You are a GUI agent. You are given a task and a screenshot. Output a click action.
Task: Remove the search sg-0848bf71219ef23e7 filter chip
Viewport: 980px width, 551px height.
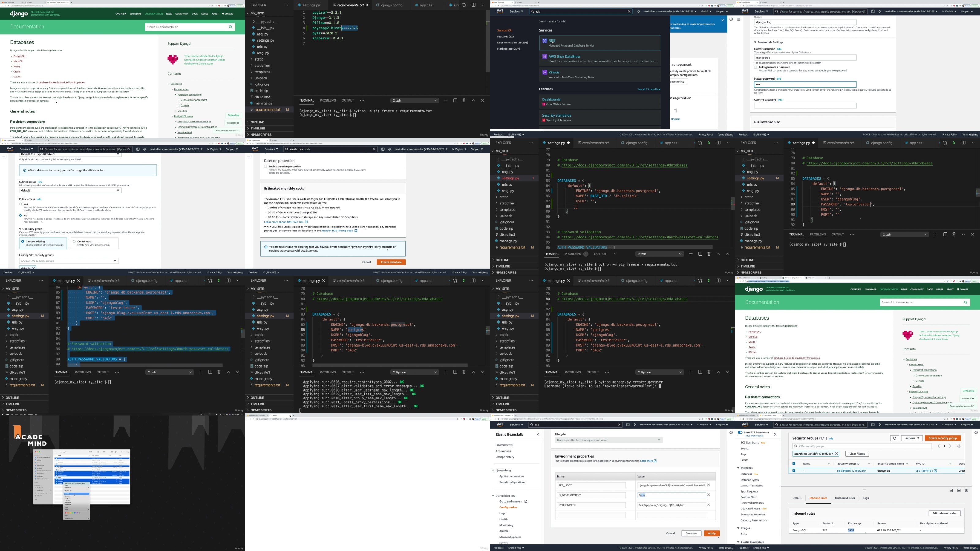coord(836,454)
